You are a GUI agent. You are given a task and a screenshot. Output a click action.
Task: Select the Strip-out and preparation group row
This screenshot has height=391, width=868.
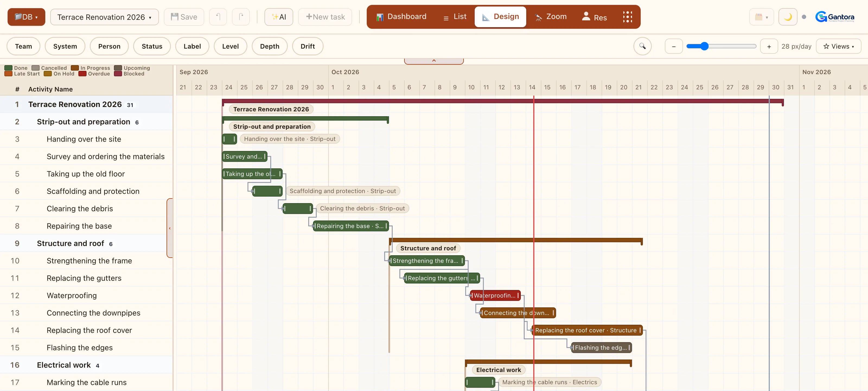86,122
